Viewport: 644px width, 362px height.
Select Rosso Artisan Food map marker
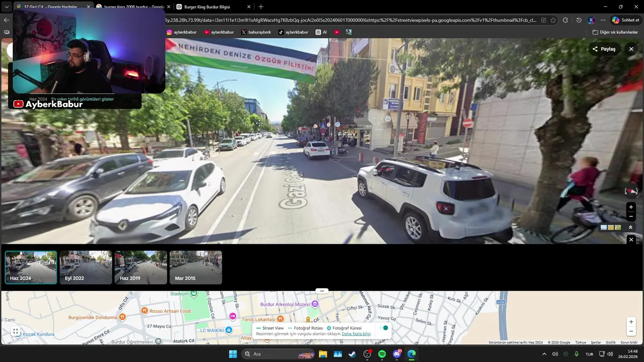(145, 311)
